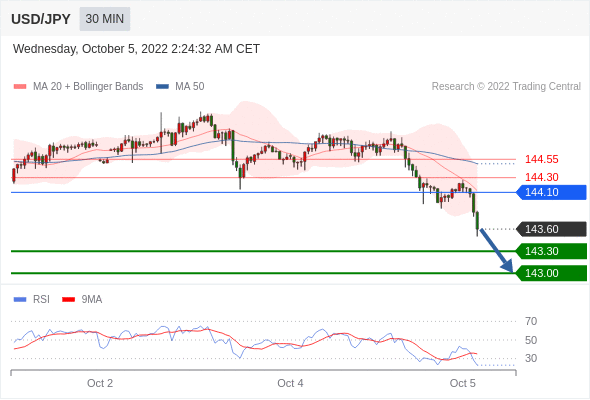Click the blue MA 50 legend swatch
590x400 pixels.
pyautogui.click(x=163, y=87)
